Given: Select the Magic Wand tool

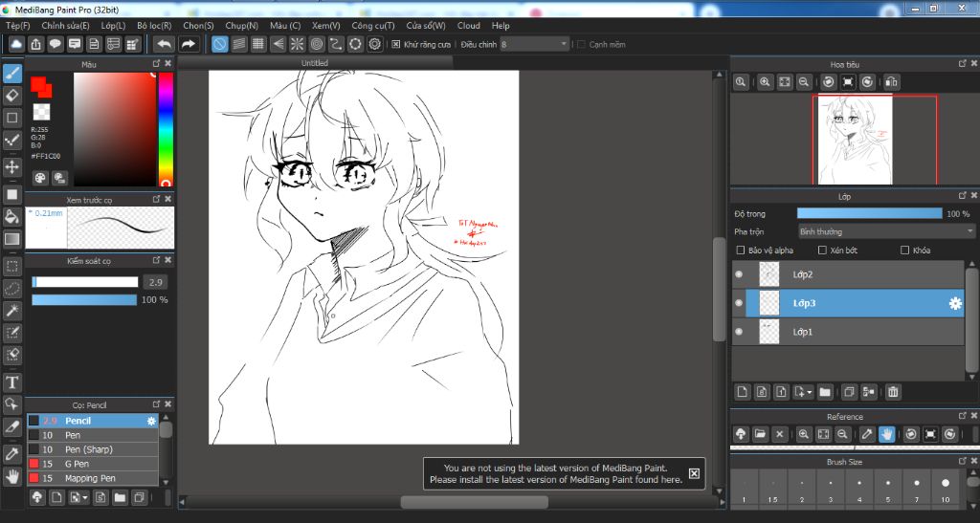Looking at the screenshot, I should tap(11, 311).
